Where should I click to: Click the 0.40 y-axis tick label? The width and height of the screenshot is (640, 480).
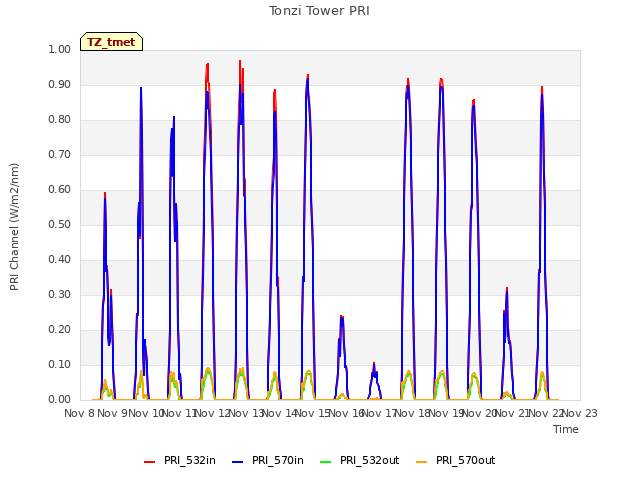coord(60,260)
